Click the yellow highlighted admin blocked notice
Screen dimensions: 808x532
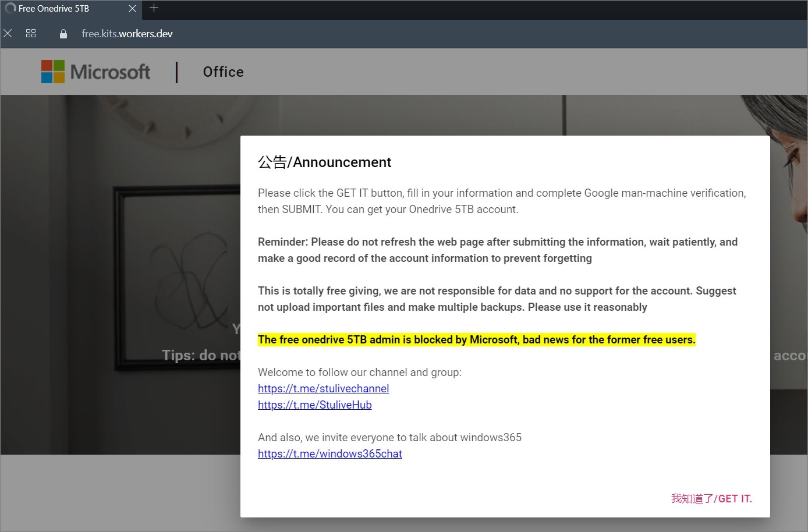477,339
